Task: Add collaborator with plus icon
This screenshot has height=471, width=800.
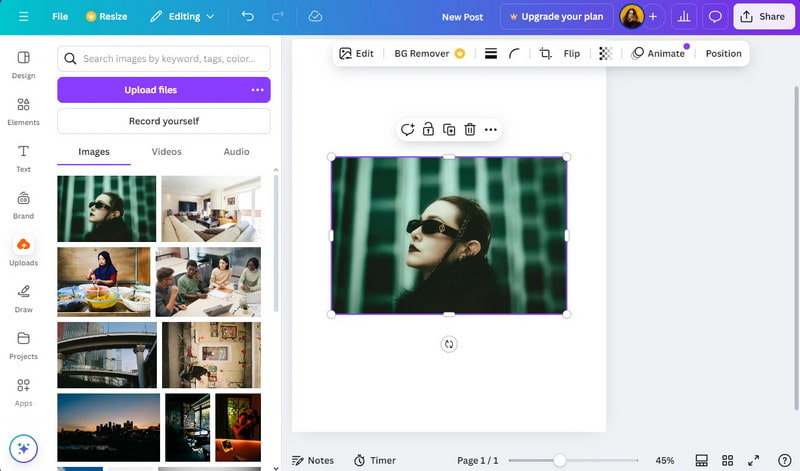Action: point(653,17)
